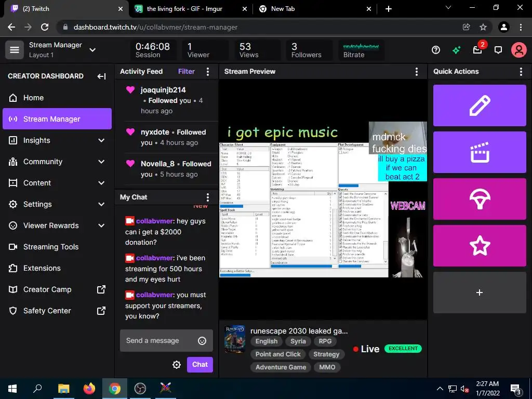
Task: Expand the Viewer Rewards sidebar section
Action: click(101, 225)
